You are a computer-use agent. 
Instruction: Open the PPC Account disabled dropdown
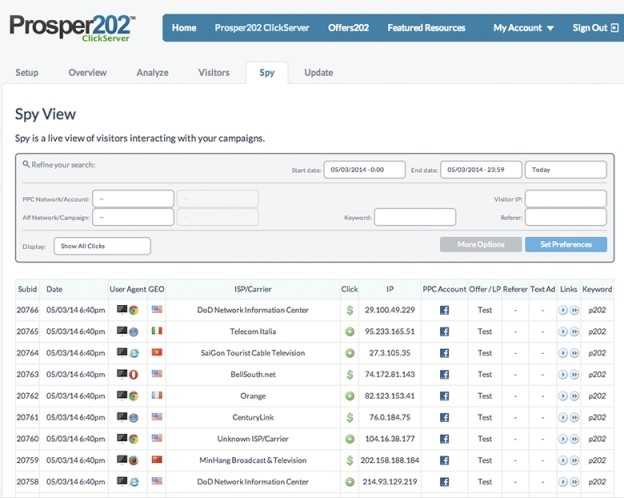tap(217, 199)
